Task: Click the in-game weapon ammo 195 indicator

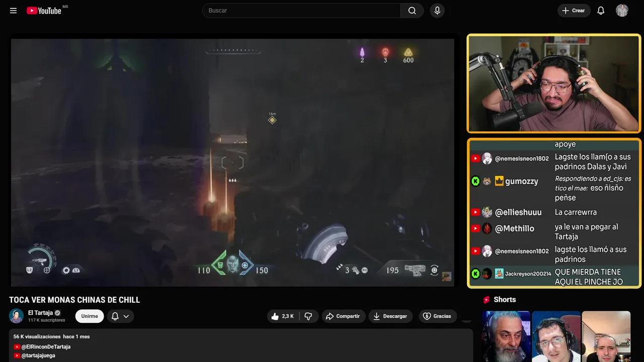Action: point(392,270)
